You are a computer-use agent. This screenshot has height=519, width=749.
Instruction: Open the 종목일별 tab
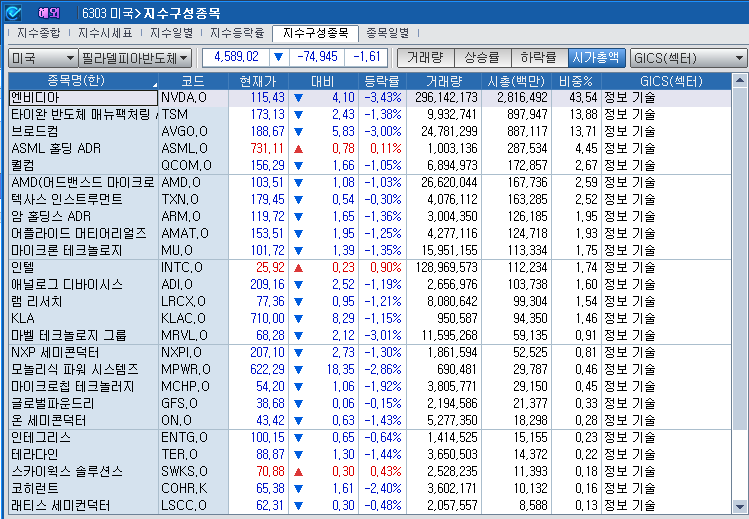pos(387,33)
